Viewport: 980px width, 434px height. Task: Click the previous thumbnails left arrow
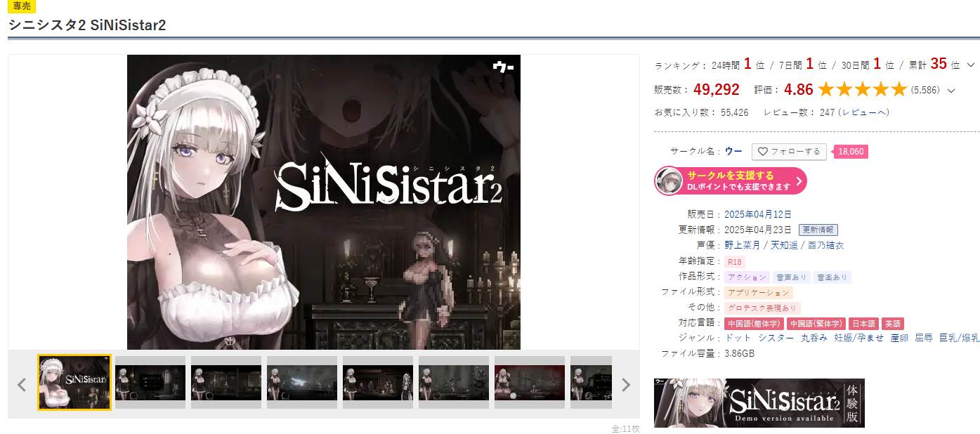(22, 384)
